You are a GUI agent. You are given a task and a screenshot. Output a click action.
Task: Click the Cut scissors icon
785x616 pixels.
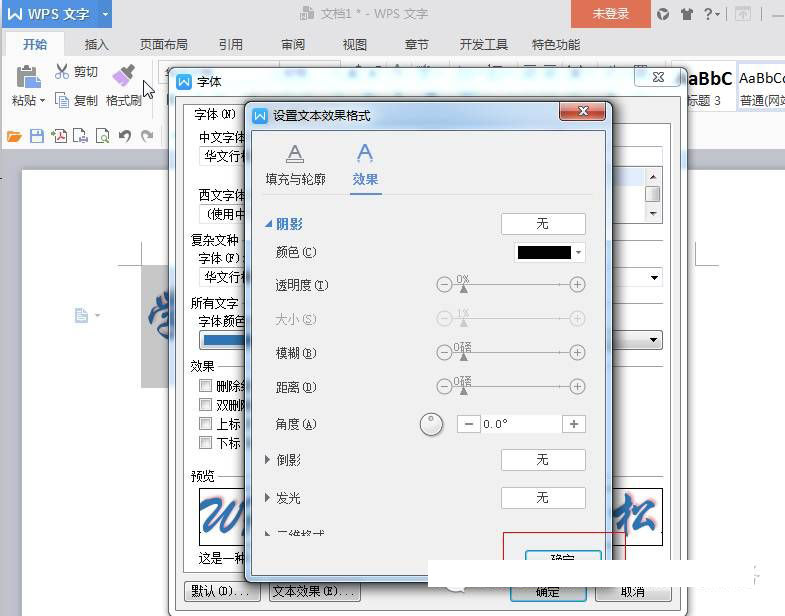coord(62,72)
